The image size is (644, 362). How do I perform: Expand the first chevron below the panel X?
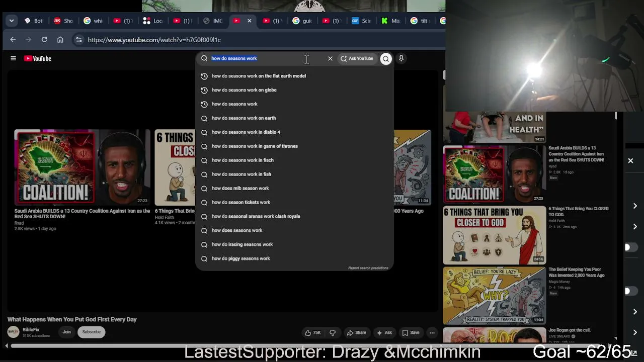635,206
